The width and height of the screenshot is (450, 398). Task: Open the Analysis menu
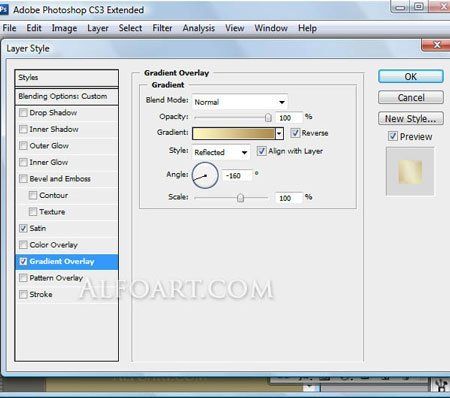[199, 28]
